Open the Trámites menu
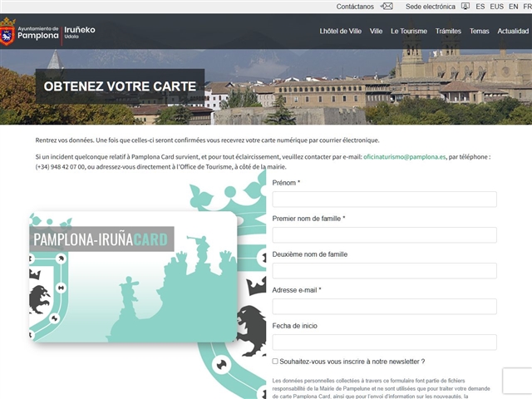 (x=448, y=32)
